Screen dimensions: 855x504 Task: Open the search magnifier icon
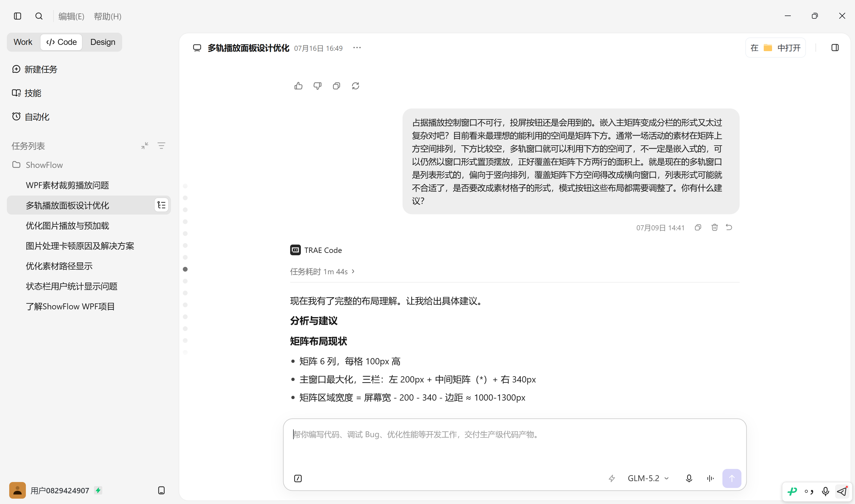[x=39, y=16]
